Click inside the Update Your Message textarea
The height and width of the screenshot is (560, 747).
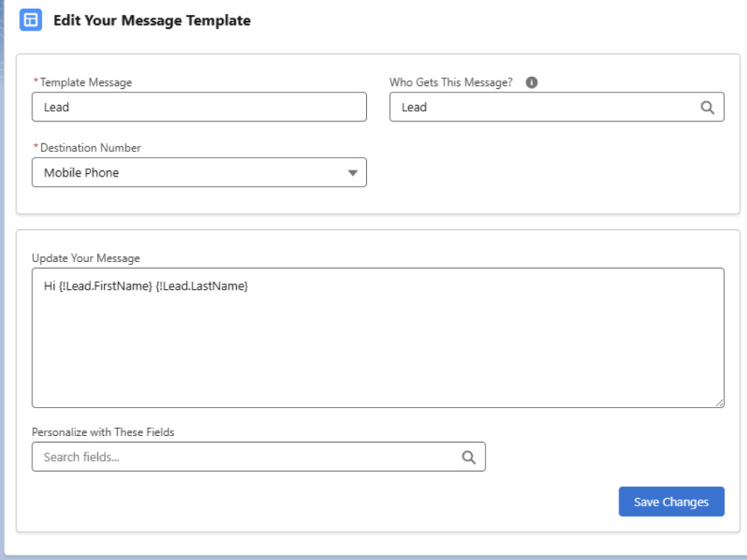[x=378, y=337]
